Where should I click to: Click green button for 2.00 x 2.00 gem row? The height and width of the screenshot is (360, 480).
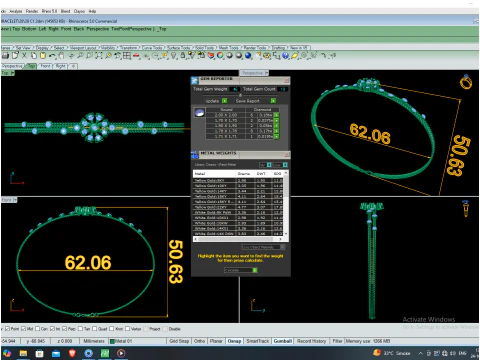coord(276,115)
